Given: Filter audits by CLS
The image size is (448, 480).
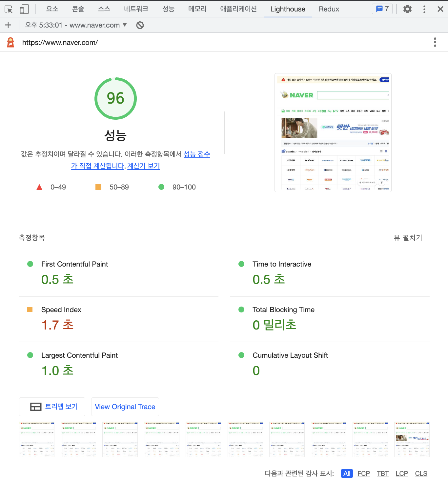Looking at the screenshot, I should coord(421,473).
